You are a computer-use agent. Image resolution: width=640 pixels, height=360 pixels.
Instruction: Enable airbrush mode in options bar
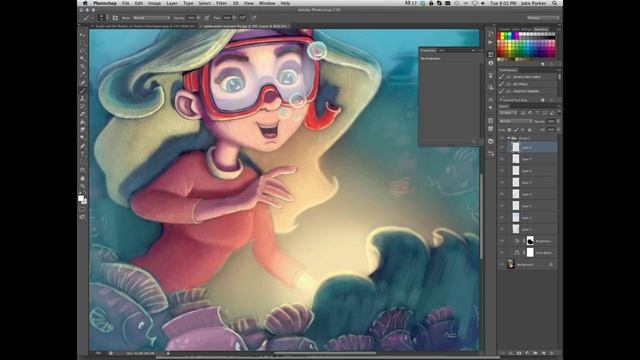[x=243, y=18]
